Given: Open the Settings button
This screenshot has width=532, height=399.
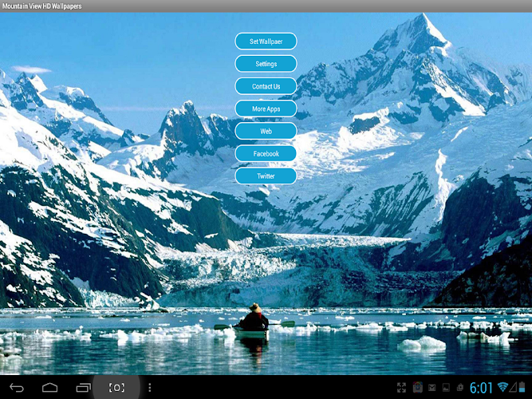Looking at the screenshot, I should pyautogui.click(x=266, y=64).
